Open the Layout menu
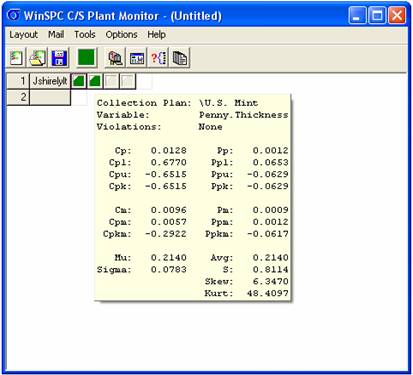 tap(23, 35)
